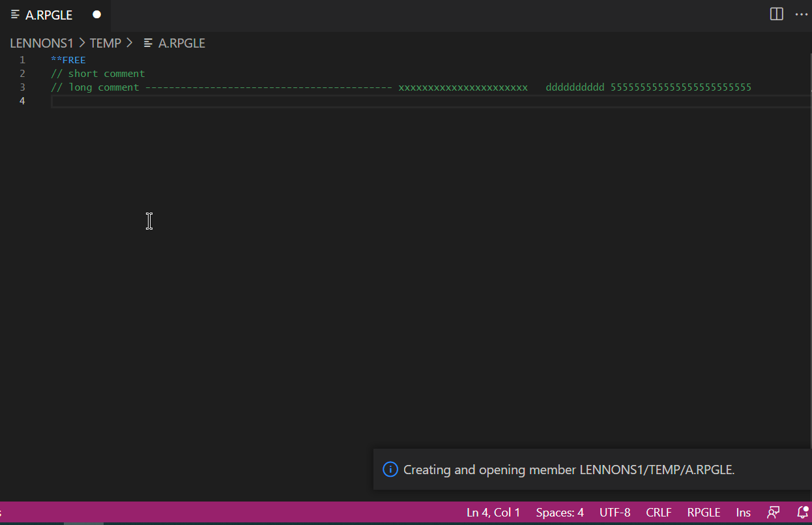Open the encoding picker via UTF-8 indicator
The image size is (812, 525).
[615, 513]
